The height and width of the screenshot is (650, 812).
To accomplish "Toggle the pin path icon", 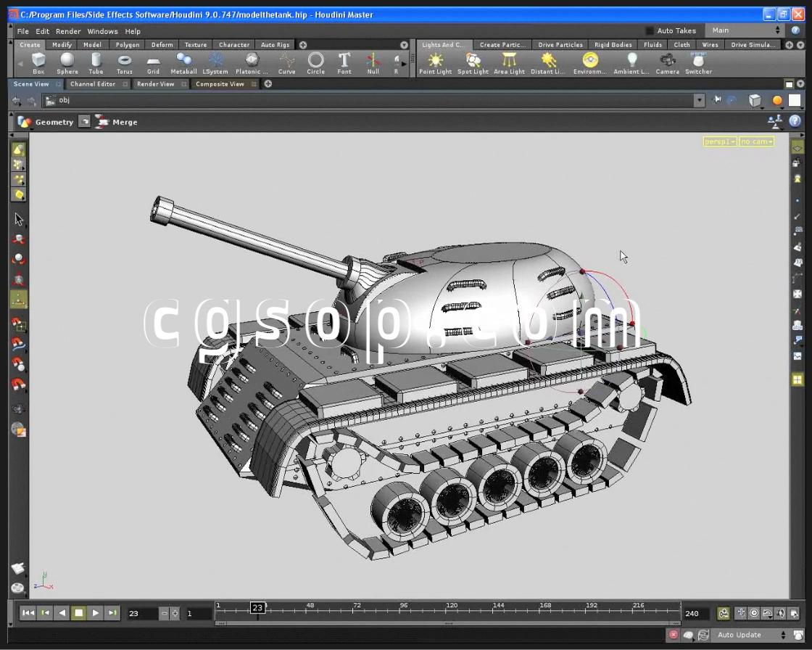I will click(717, 99).
